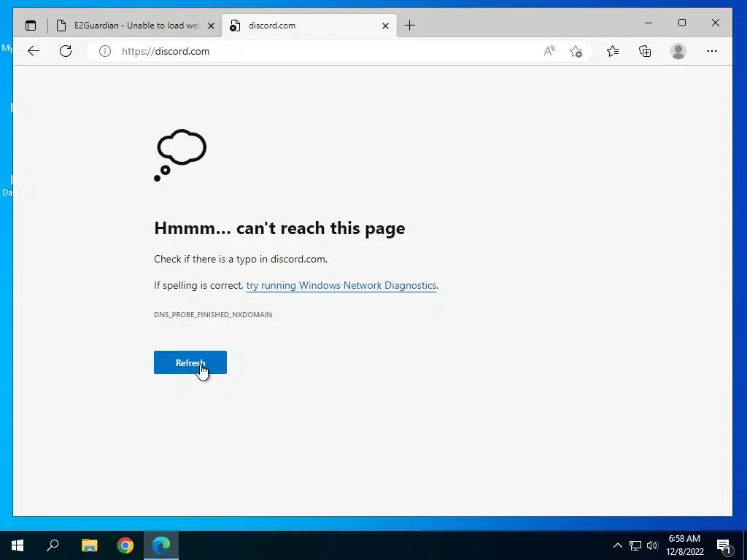This screenshot has width=747, height=560.
Task: Reload page using the toolbar refresh icon
Action: [x=66, y=51]
